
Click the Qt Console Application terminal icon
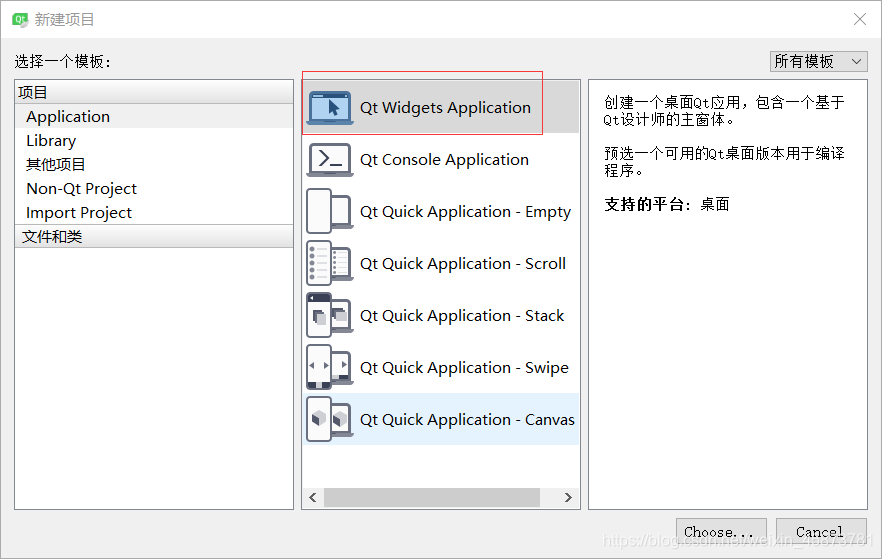click(330, 160)
